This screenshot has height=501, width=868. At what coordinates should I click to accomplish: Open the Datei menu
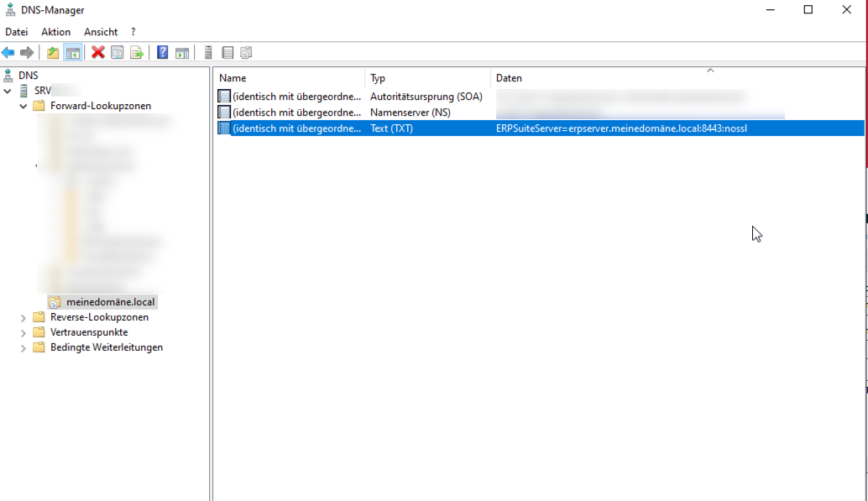(x=17, y=32)
